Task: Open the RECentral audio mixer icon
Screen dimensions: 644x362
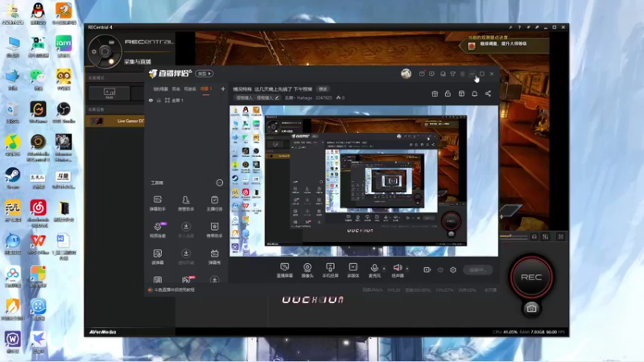Action: [x=546, y=237]
